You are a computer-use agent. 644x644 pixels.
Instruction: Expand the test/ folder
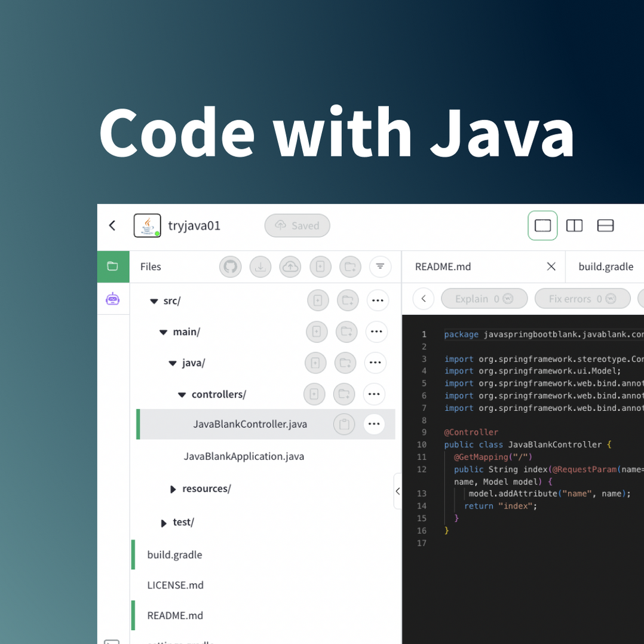point(164,522)
